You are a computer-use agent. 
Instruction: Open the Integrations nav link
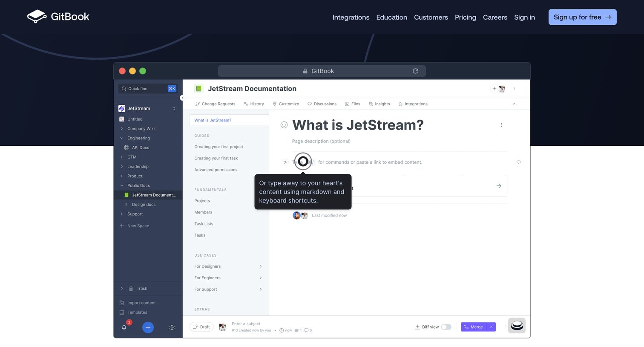(x=351, y=17)
